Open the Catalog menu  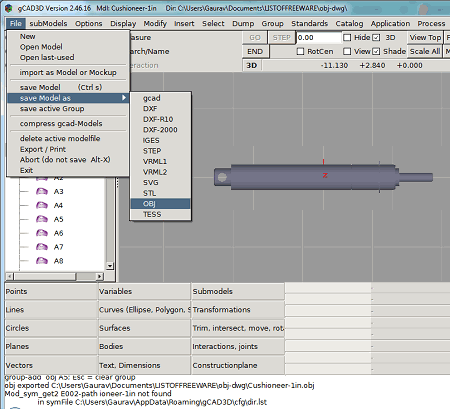[x=349, y=23]
